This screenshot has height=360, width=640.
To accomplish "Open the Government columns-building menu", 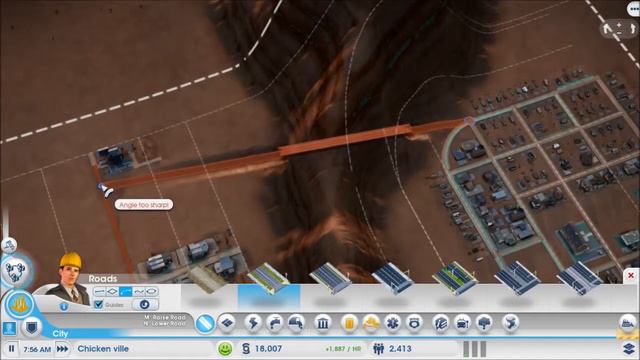I will tap(322, 323).
